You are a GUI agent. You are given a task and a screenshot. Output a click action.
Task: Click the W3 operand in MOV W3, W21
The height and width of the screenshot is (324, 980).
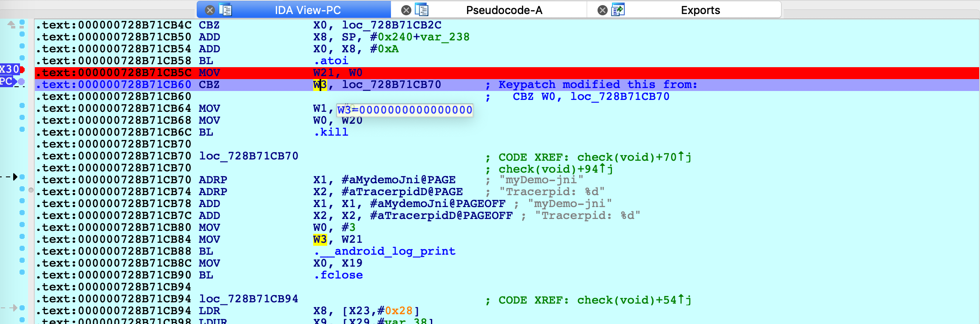[x=320, y=239]
